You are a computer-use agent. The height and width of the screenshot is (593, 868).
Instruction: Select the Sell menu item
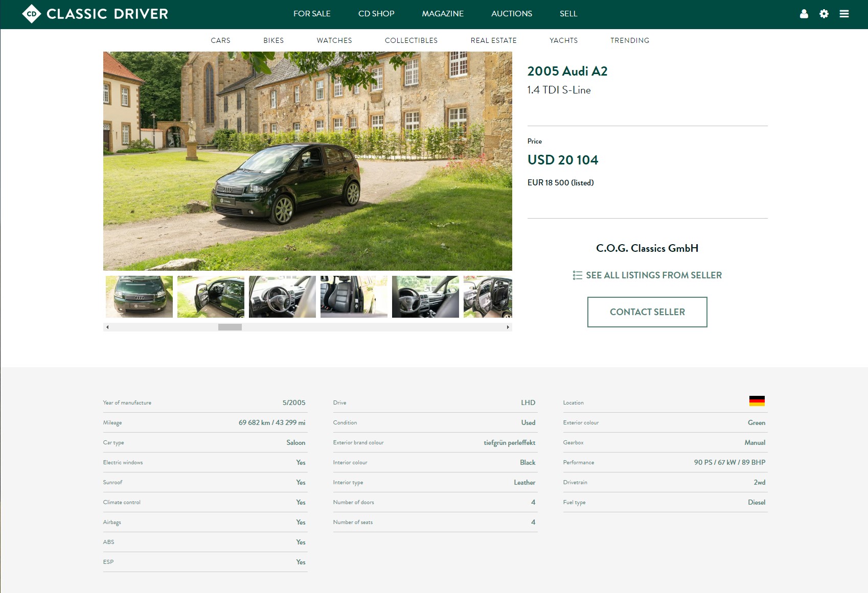pos(568,14)
